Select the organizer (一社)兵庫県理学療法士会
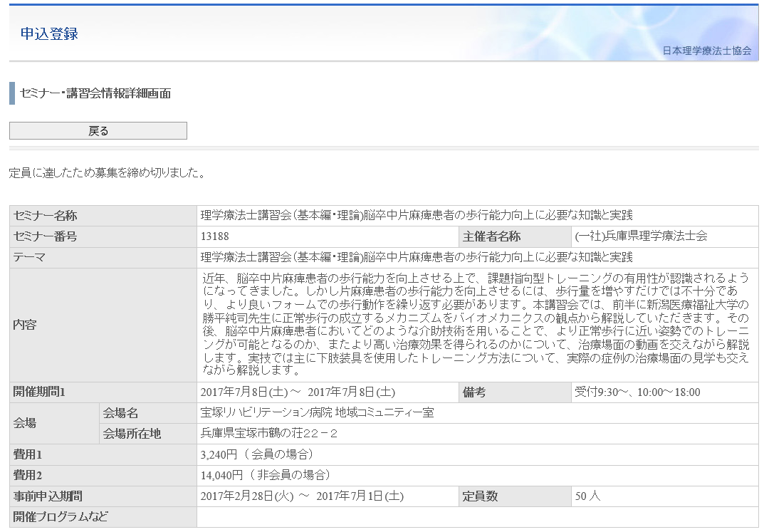 point(641,236)
